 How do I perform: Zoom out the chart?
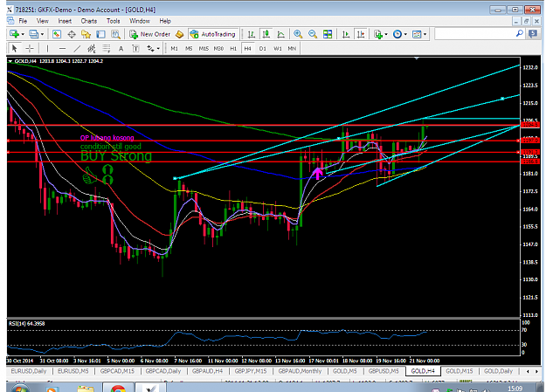coord(313,34)
